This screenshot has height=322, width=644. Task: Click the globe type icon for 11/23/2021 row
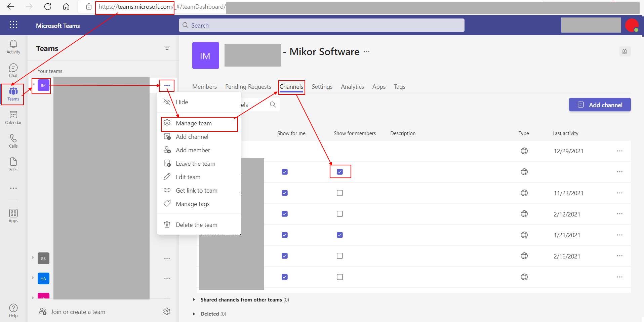pyautogui.click(x=524, y=193)
